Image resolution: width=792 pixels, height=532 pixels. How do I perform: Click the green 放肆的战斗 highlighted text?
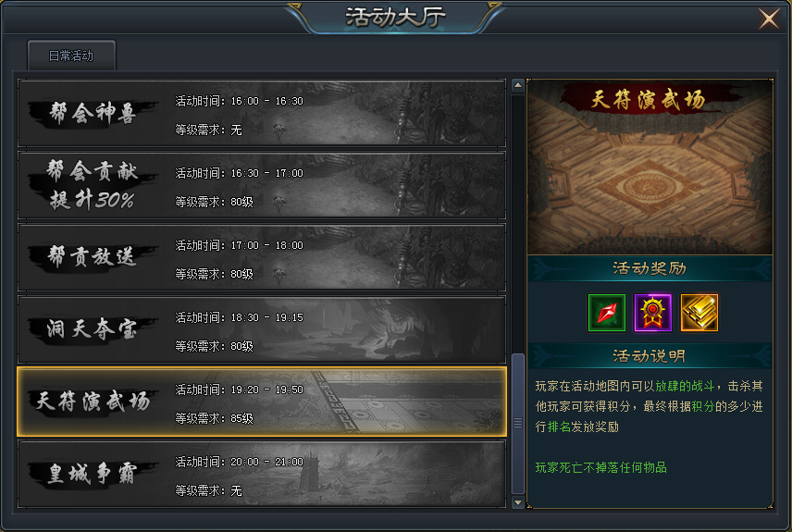point(685,387)
